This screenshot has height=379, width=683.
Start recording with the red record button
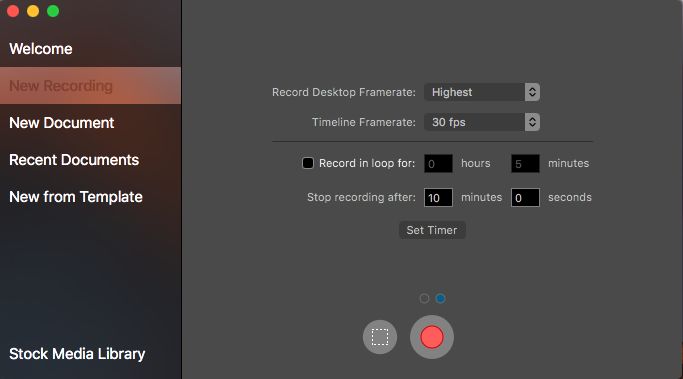click(x=432, y=337)
